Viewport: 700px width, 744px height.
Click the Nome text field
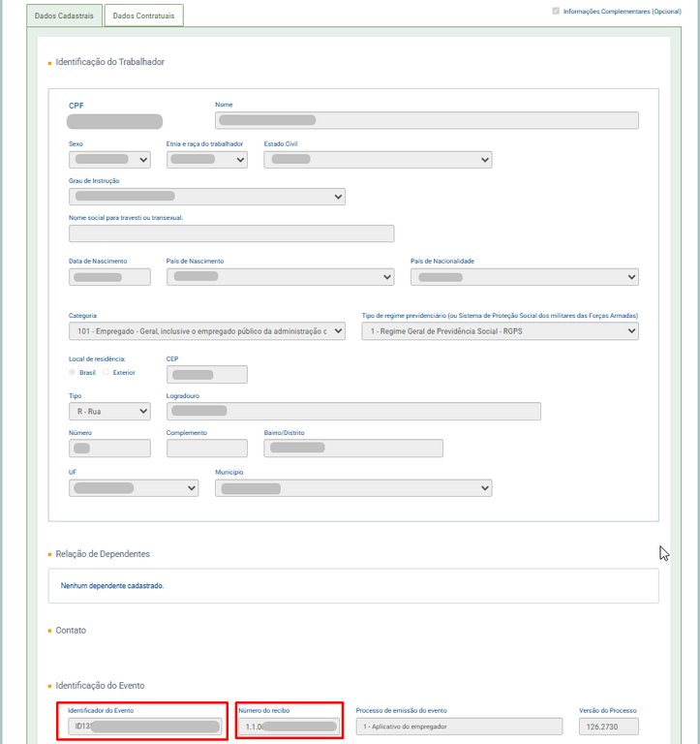click(426, 120)
